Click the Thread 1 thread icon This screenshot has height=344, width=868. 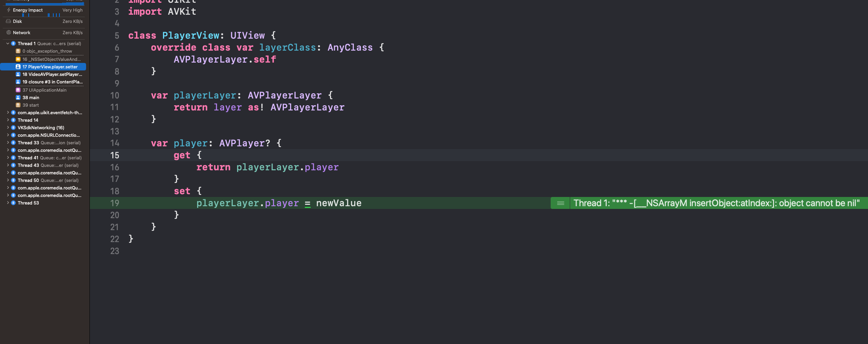click(x=13, y=43)
